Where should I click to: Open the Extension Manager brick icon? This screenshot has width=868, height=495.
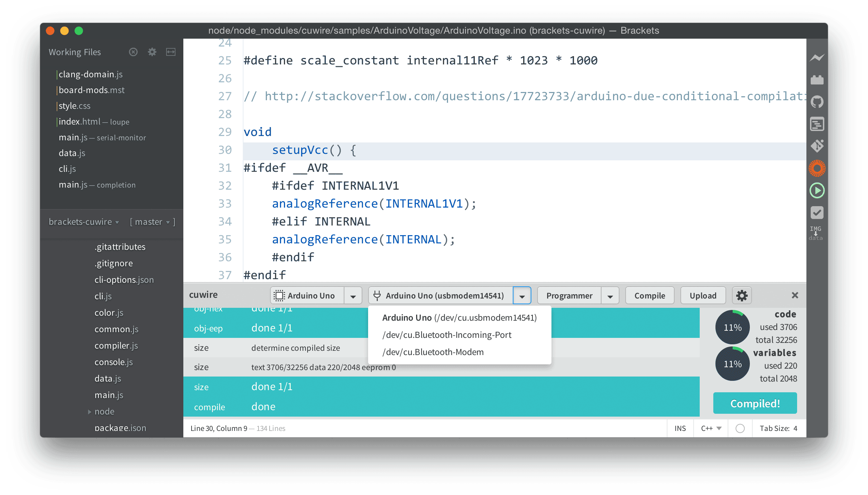[817, 80]
